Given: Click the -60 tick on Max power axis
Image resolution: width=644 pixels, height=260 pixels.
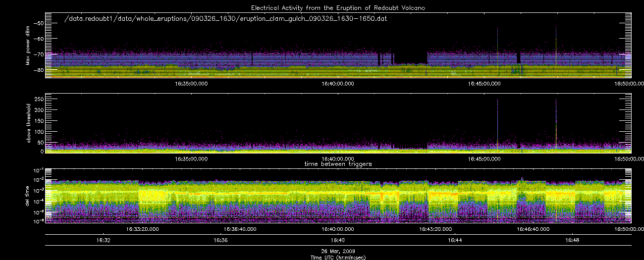Looking at the screenshot, I should [38, 39].
